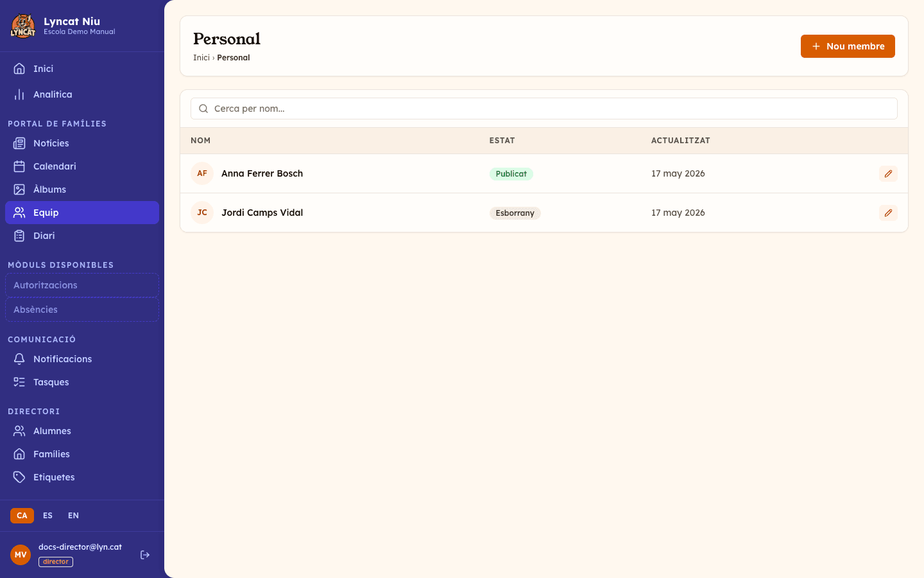Click the Diari clipboard icon
Image resolution: width=924 pixels, height=578 pixels.
[x=19, y=236]
